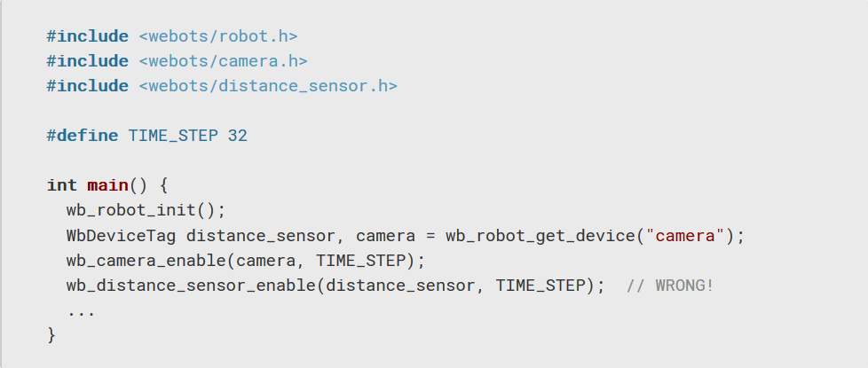Click the // WRONG! comment
Screen dimensions: 868x368
pyautogui.click(x=670, y=286)
